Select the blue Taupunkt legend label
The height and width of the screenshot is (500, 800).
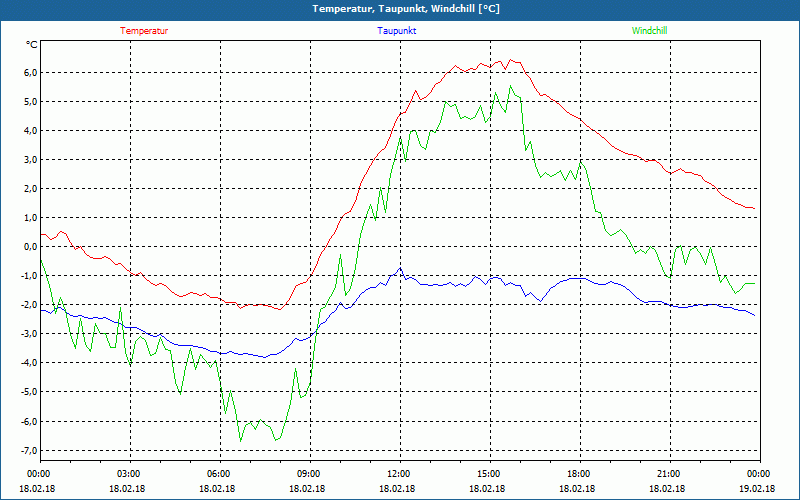coord(397,31)
